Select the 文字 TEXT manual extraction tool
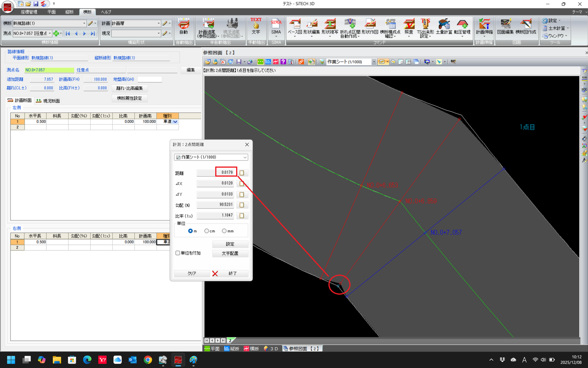The image size is (588, 368). (x=256, y=26)
